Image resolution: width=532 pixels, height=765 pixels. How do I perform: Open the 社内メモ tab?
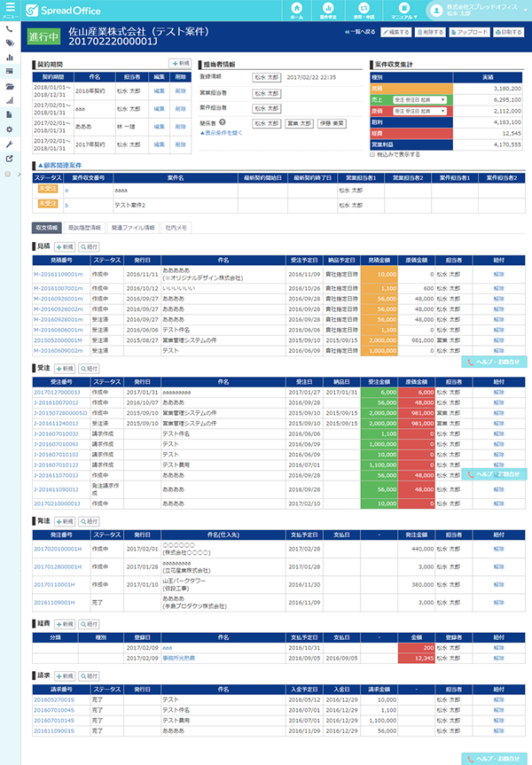click(x=176, y=228)
